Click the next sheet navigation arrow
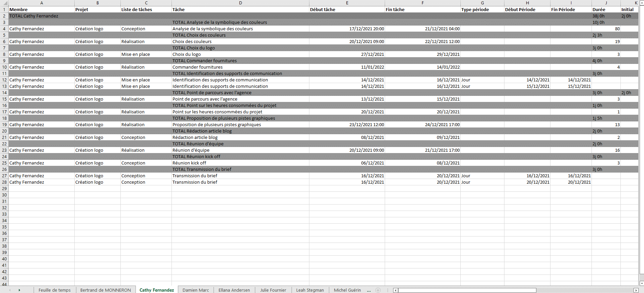 coord(19,290)
